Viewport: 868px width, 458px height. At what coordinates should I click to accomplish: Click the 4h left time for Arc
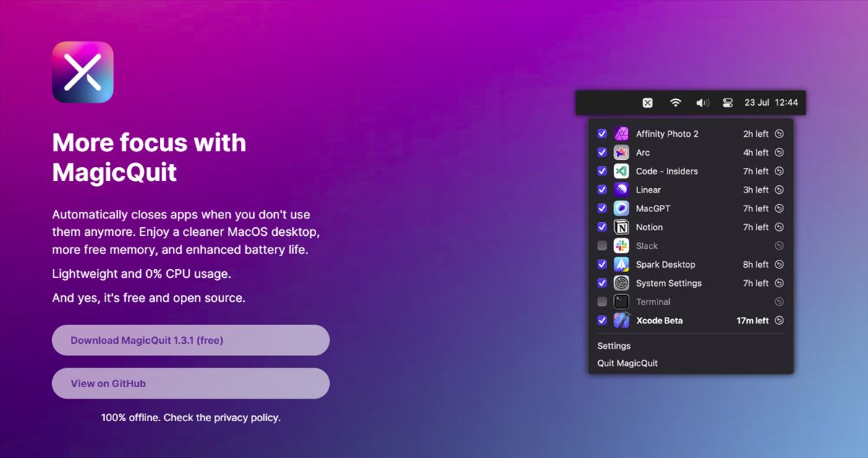click(x=756, y=153)
